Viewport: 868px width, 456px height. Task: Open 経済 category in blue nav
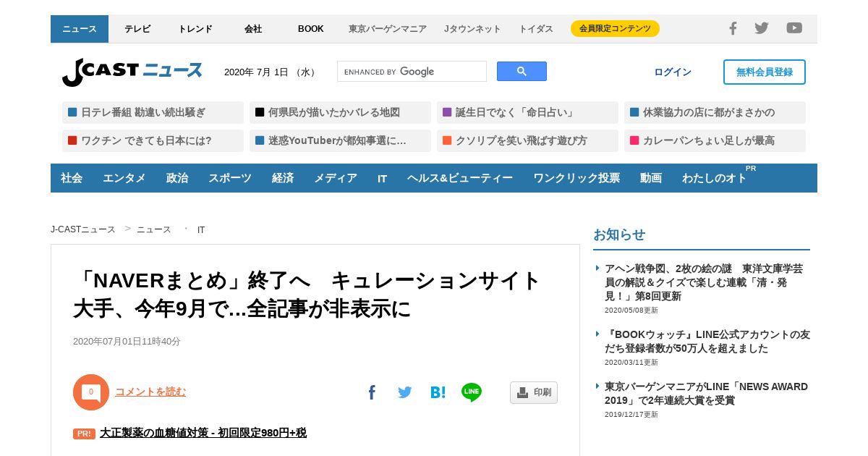click(x=283, y=178)
